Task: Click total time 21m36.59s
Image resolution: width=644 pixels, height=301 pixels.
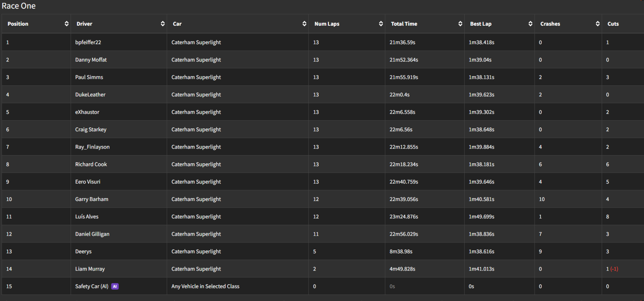Action: click(402, 42)
